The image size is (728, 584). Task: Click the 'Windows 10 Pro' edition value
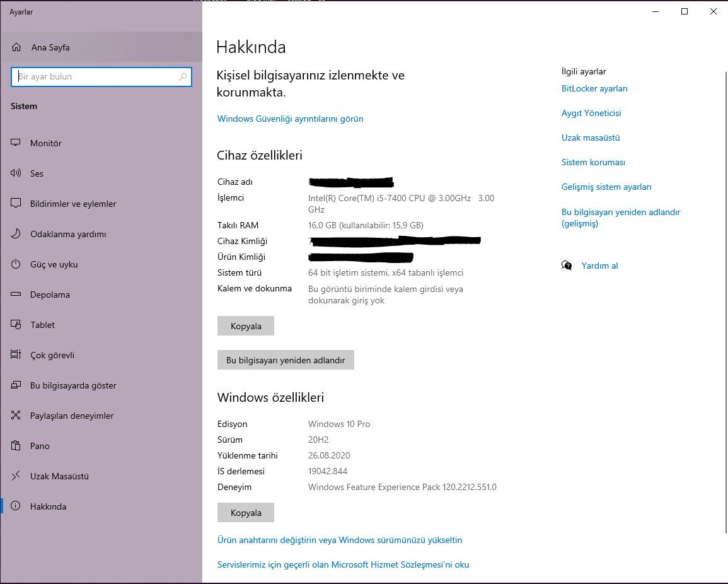tap(339, 424)
